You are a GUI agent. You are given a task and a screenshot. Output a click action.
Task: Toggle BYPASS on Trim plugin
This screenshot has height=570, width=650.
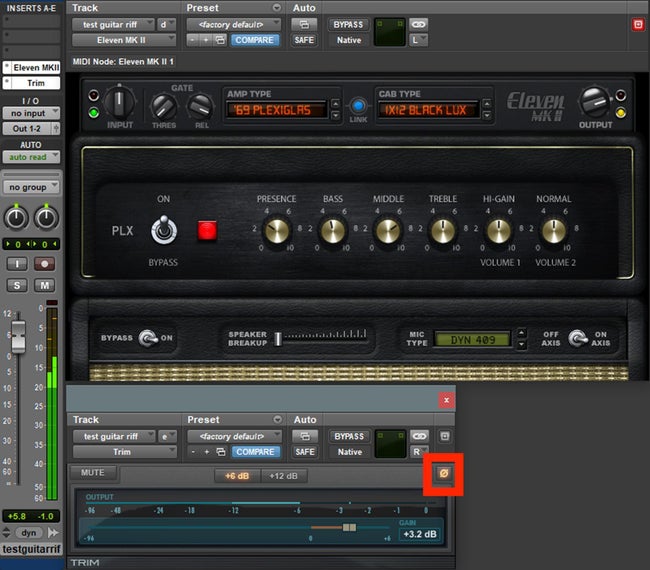pos(349,436)
